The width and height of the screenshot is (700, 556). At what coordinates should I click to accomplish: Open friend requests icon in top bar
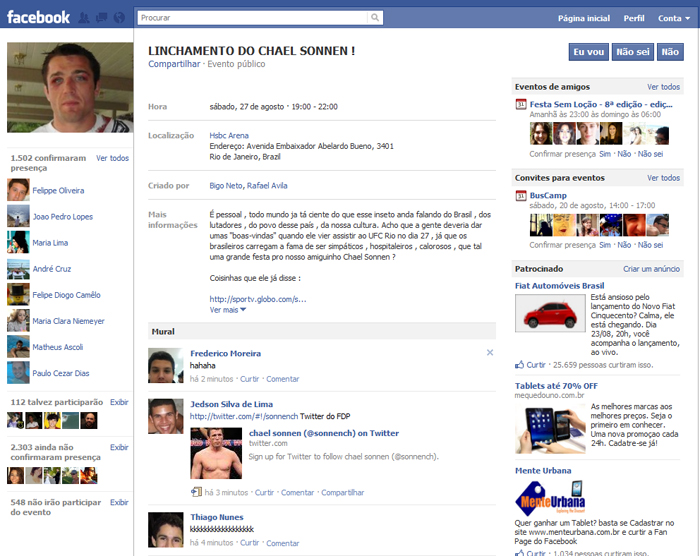pos(83,18)
